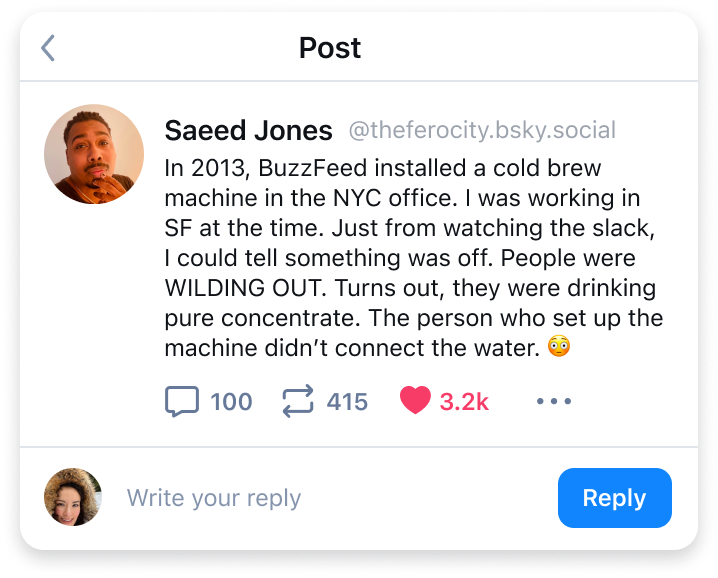Click the 100 replies count

(x=231, y=402)
